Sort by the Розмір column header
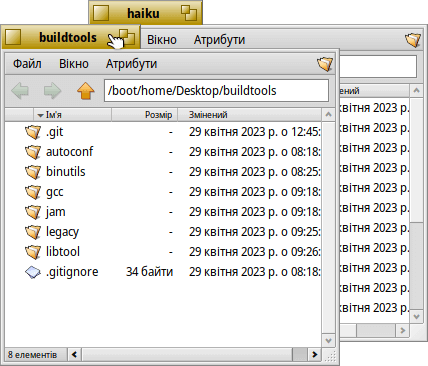 144,115
